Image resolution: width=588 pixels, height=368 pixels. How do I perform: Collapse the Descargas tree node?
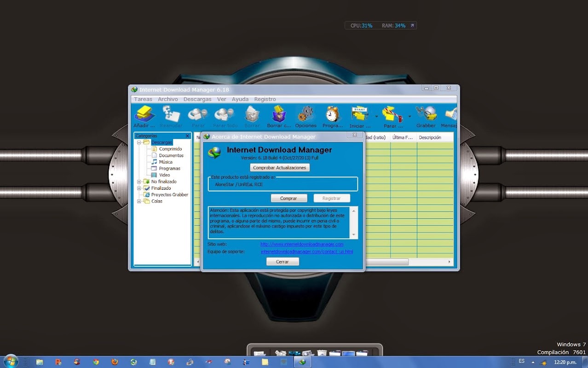pyautogui.click(x=139, y=142)
